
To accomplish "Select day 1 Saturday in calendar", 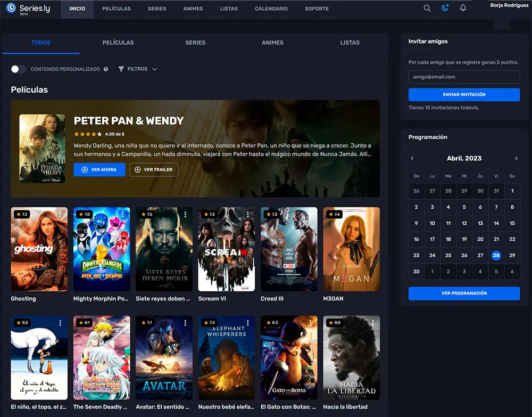I will (512, 191).
